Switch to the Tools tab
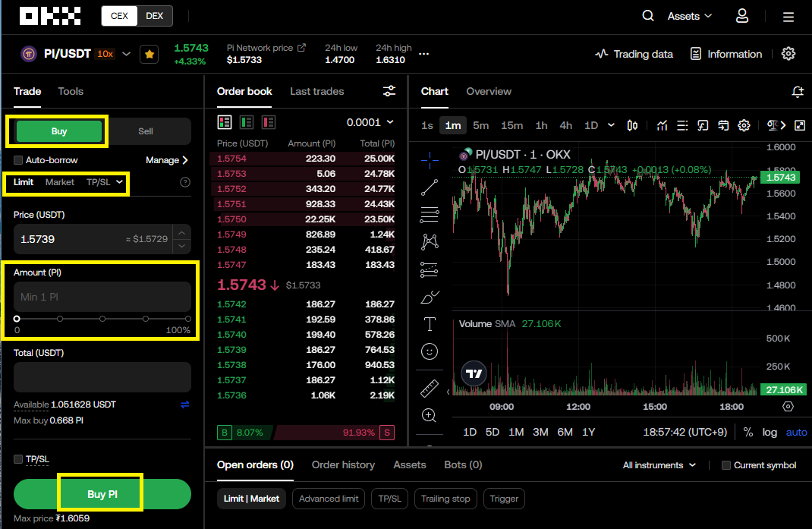812x529 pixels. (71, 91)
